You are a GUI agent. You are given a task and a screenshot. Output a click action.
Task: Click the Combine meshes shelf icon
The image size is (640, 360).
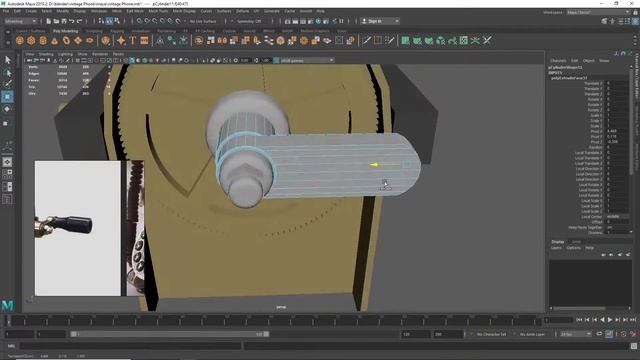tap(199, 40)
